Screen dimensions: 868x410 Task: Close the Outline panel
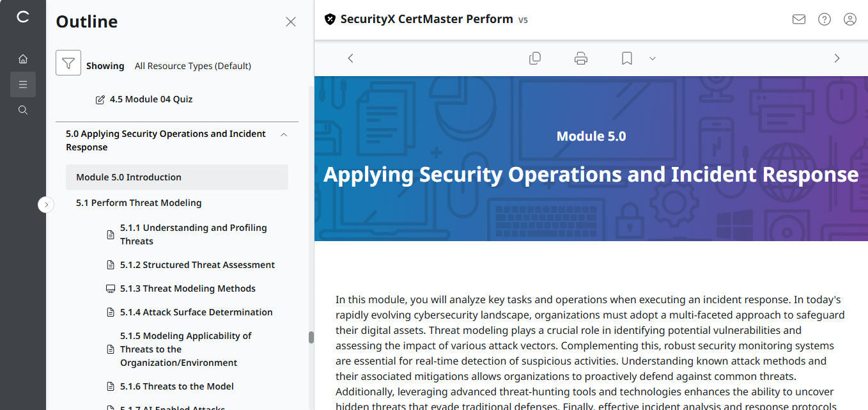(x=291, y=21)
